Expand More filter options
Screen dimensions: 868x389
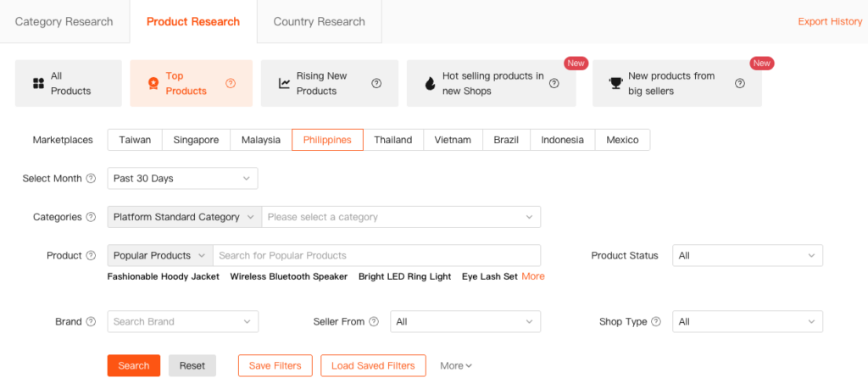point(456,366)
